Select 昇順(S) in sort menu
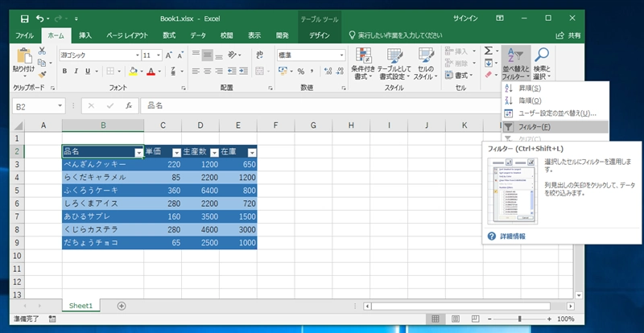The width and height of the screenshot is (644, 333). (x=555, y=88)
